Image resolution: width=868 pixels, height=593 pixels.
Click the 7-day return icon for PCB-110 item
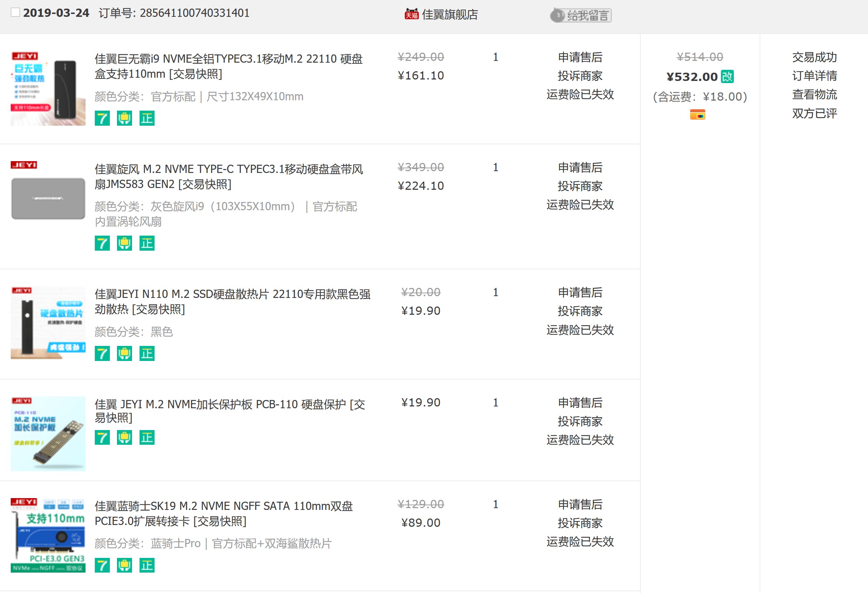[102, 438]
